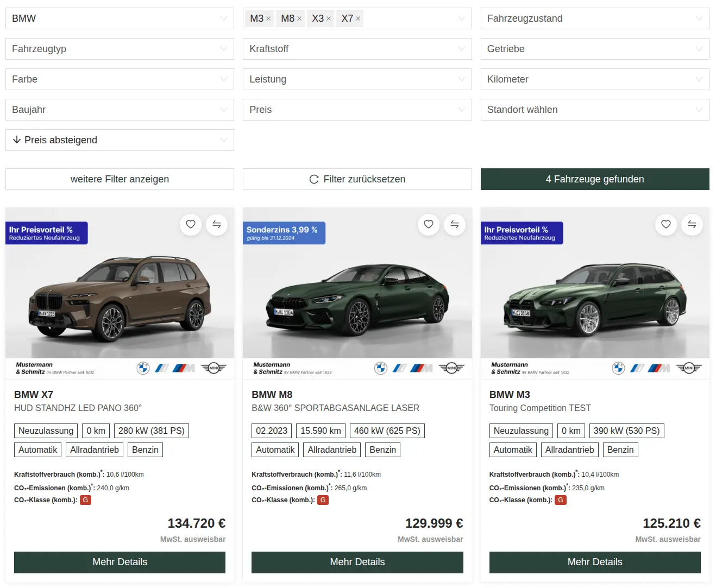
Task: Open the Preis absteigend sort order dropdown
Action: pyautogui.click(x=120, y=140)
